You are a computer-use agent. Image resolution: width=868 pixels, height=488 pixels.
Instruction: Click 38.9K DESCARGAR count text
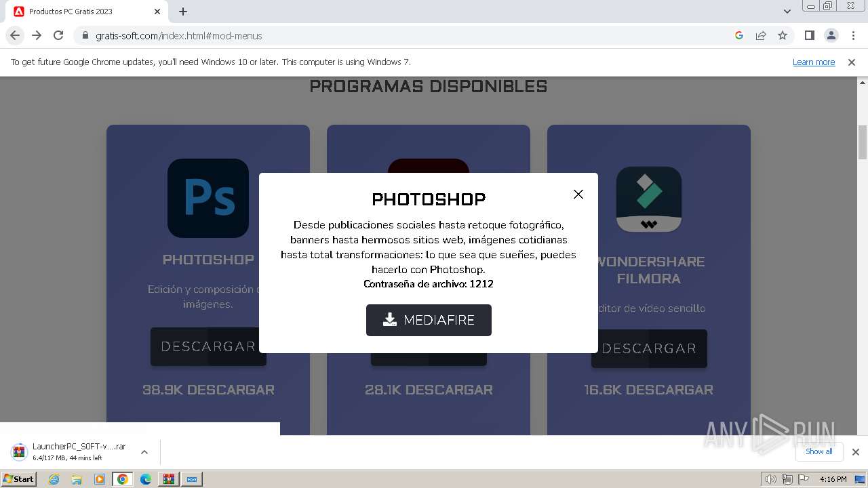208,390
